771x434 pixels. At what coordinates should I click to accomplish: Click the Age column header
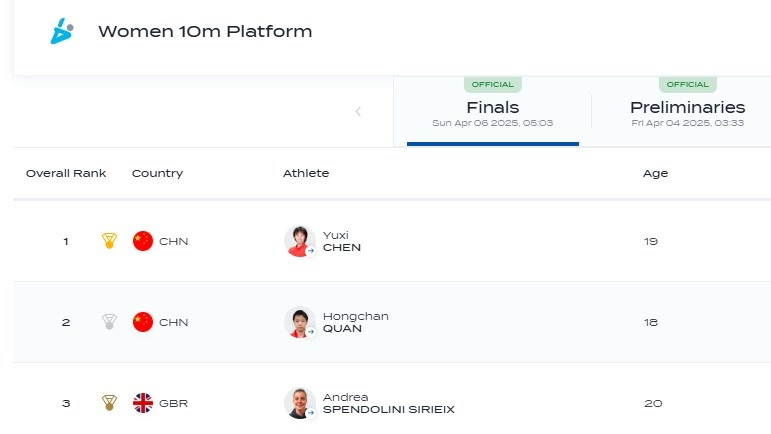655,174
